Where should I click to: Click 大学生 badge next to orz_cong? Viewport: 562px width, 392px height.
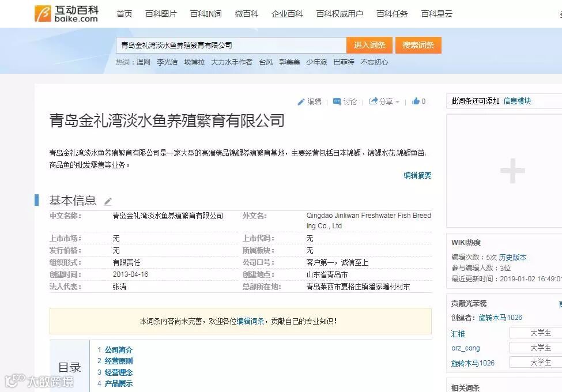point(536,348)
